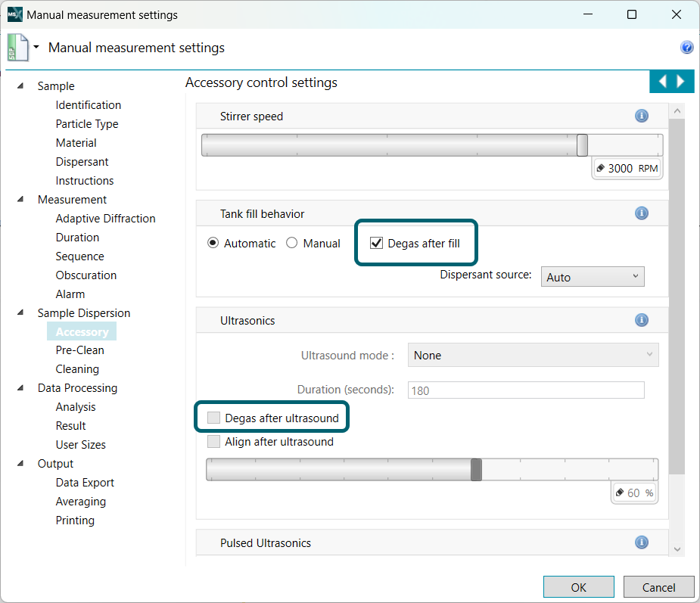Select the Automatic tank fill option

pyautogui.click(x=213, y=244)
